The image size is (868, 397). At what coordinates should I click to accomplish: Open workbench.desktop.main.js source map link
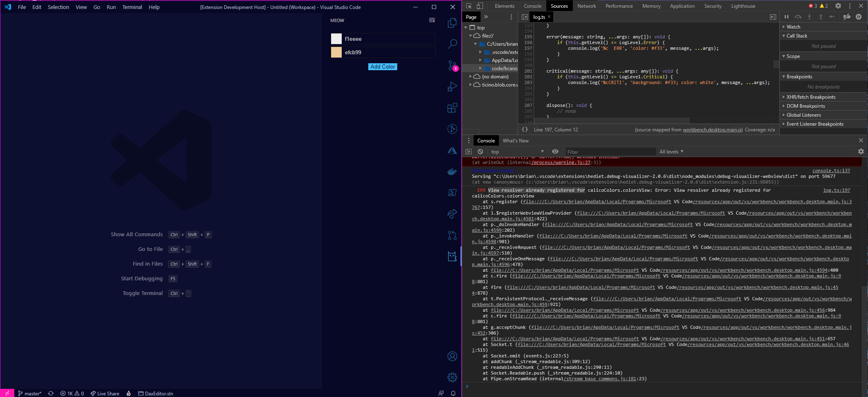[x=712, y=129]
